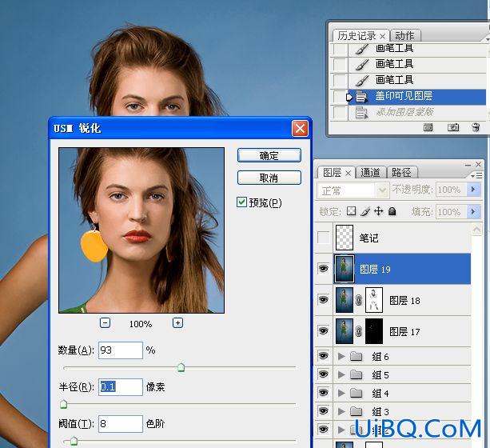
Task: Switch to the 通道 tab
Action: point(371,172)
